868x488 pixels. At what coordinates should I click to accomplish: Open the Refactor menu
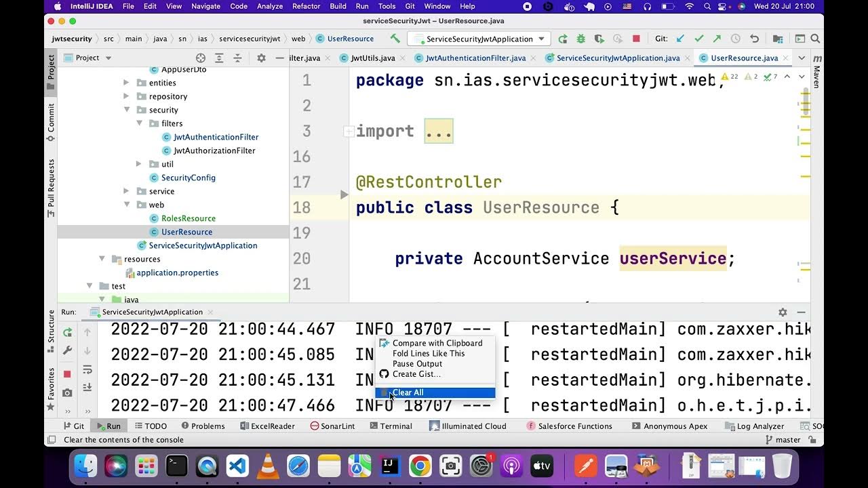coord(306,6)
